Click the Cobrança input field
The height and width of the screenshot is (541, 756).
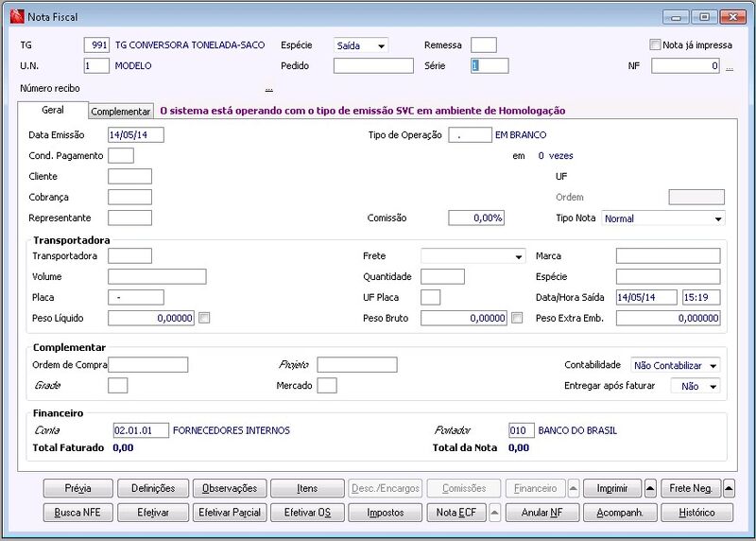(129, 197)
